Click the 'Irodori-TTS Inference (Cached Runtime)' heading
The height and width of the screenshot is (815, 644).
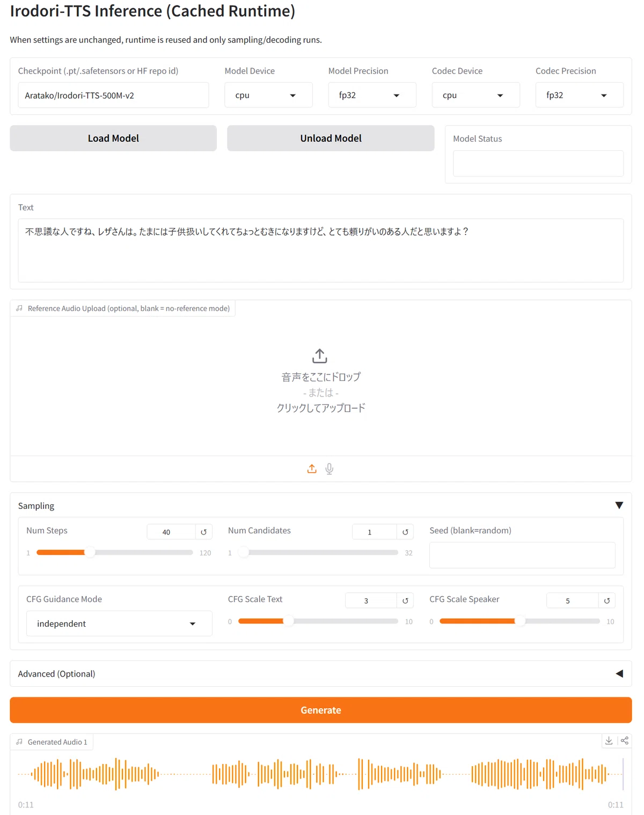point(152,11)
